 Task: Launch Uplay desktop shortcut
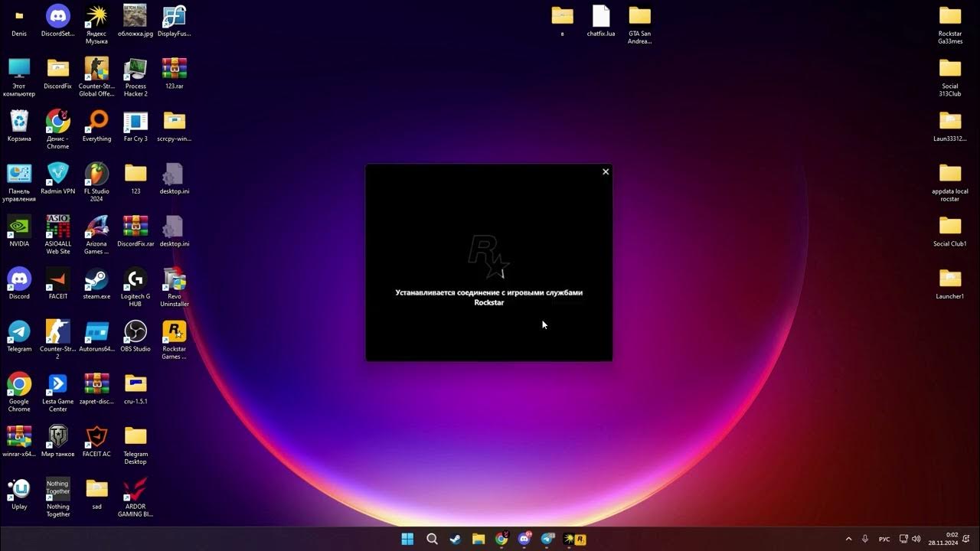pyautogui.click(x=19, y=494)
